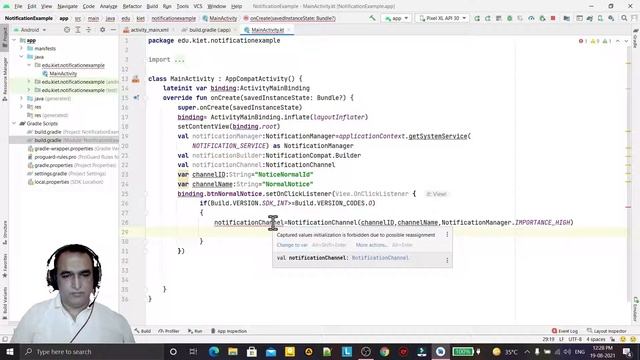The height and width of the screenshot is (360, 640).
Task: Open the app run configuration dropdown
Action: [x=396, y=18]
